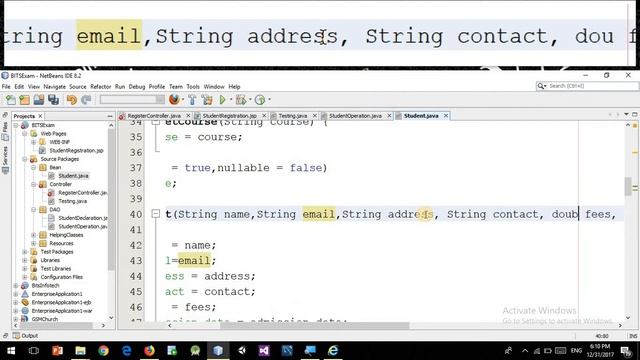Switch to the Testing.java tab
The image size is (640, 360).
[292, 116]
